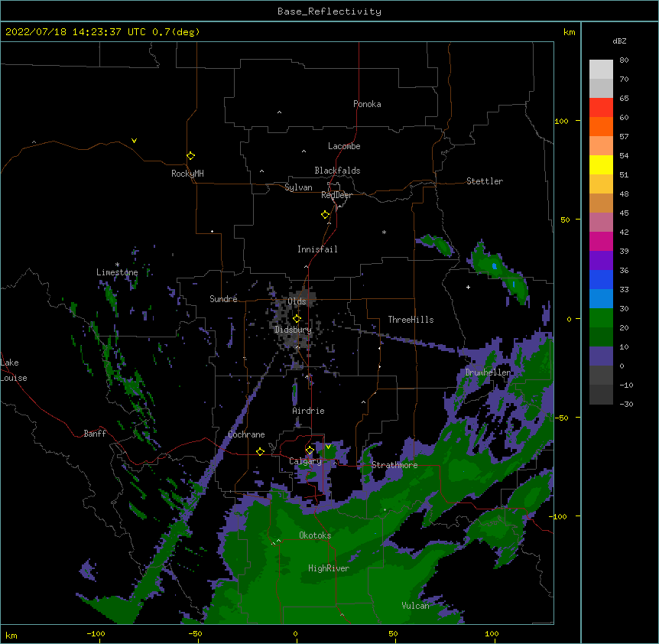Click the Olds label

coord(297,301)
